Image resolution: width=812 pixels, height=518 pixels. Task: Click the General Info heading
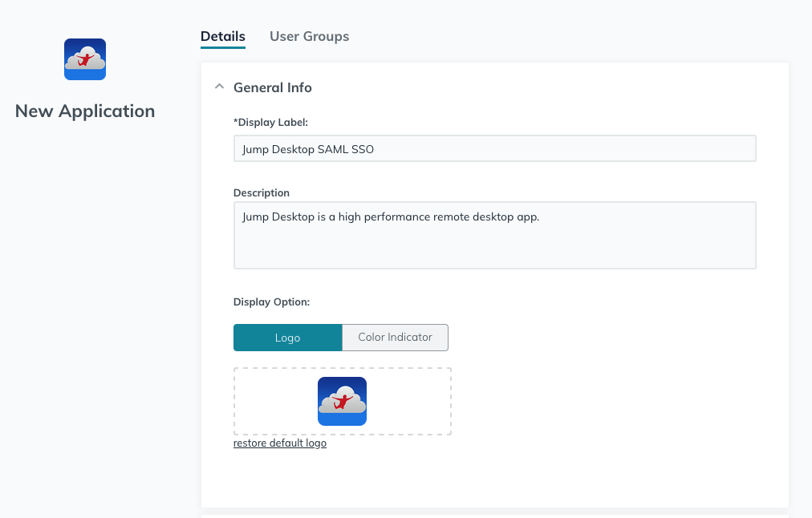(x=272, y=87)
